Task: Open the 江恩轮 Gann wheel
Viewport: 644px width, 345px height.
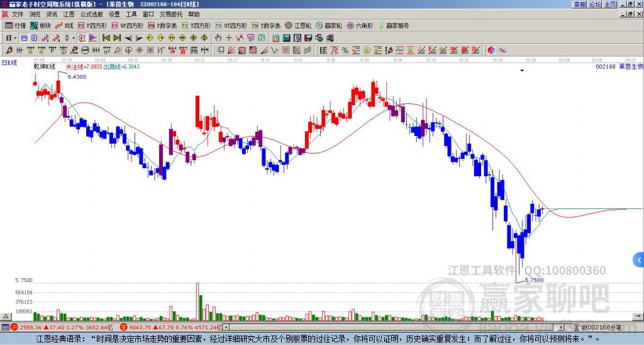Action: coord(298,25)
